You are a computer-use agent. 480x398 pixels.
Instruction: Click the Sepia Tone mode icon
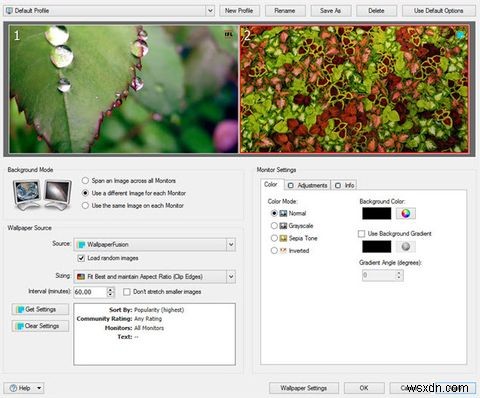tap(283, 238)
